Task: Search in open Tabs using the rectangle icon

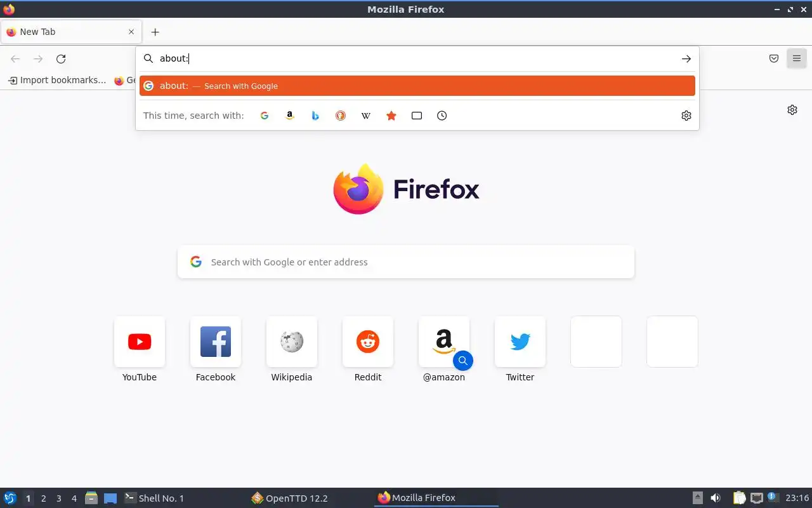Action: [417, 116]
